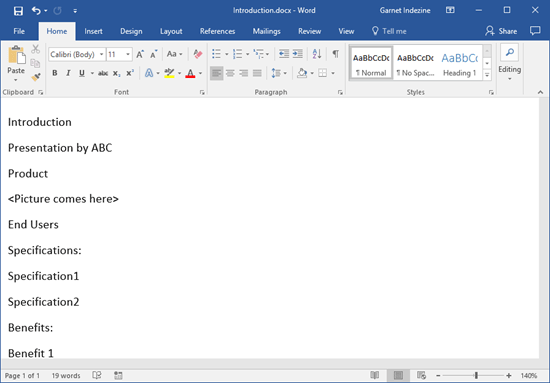Image resolution: width=550 pixels, height=383 pixels.
Task: Toggle Show/Hide paragraph marks
Action: coord(335,54)
